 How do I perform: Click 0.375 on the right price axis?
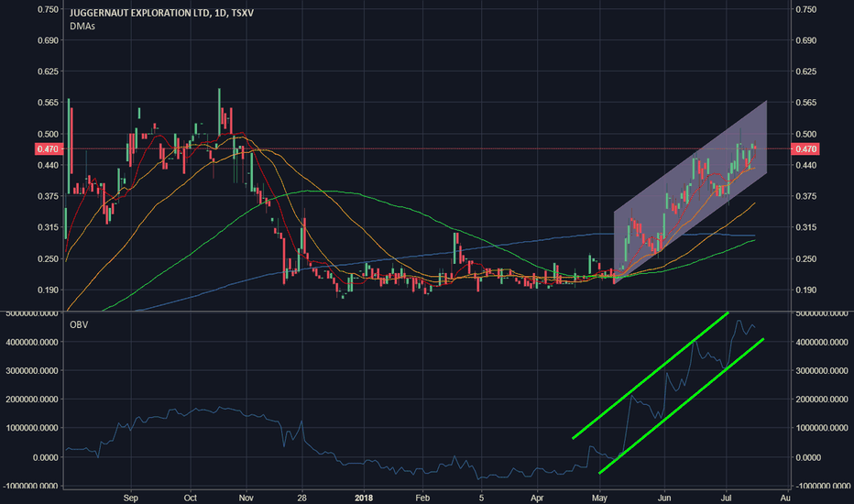tap(806, 196)
